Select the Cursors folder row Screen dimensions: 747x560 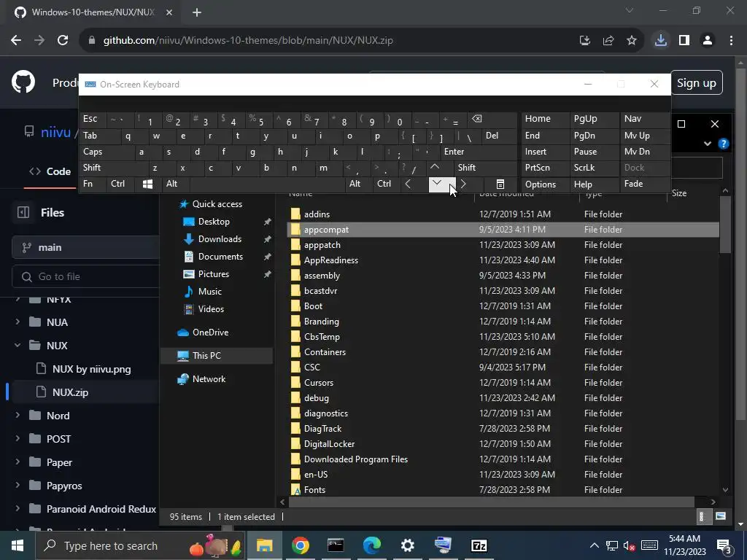tap(503, 382)
